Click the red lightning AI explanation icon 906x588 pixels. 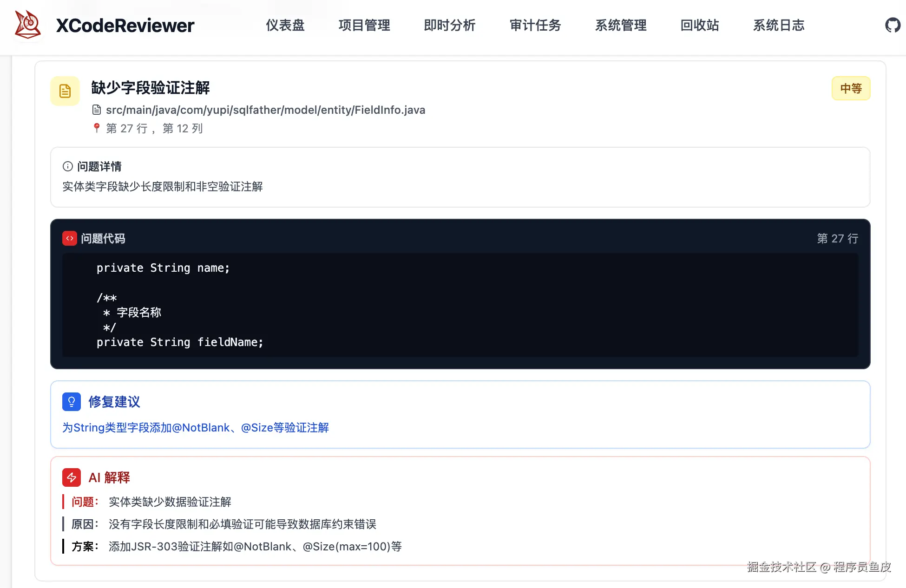pyautogui.click(x=72, y=477)
